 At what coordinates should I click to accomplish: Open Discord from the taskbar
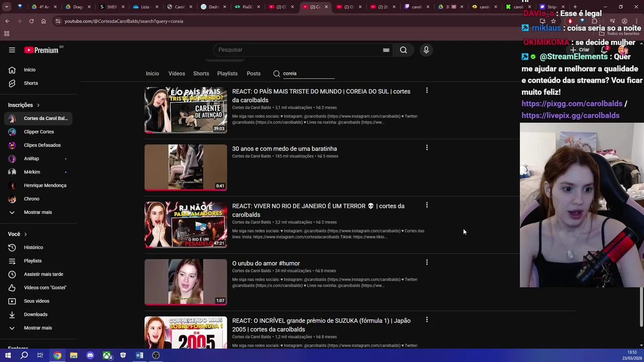tap(90, 355)
